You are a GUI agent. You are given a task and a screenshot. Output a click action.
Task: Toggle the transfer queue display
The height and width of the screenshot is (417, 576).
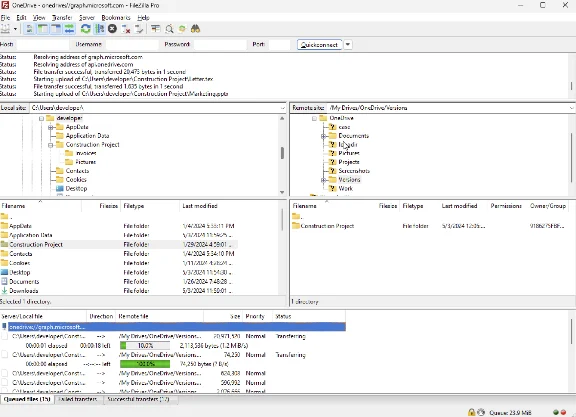click(69, 29)
